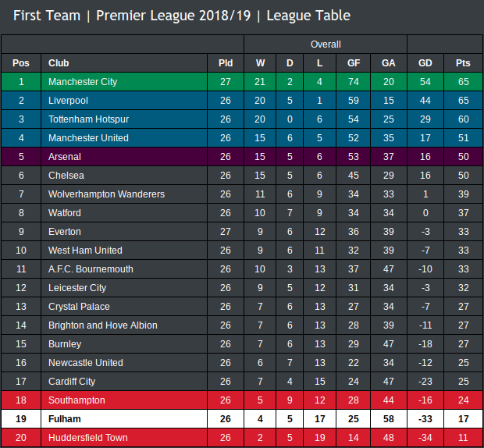The height and width of the screenshot is (448, 484).
Task: Click Huddersfield Town in the relegation zone
Action: (88, 438)
